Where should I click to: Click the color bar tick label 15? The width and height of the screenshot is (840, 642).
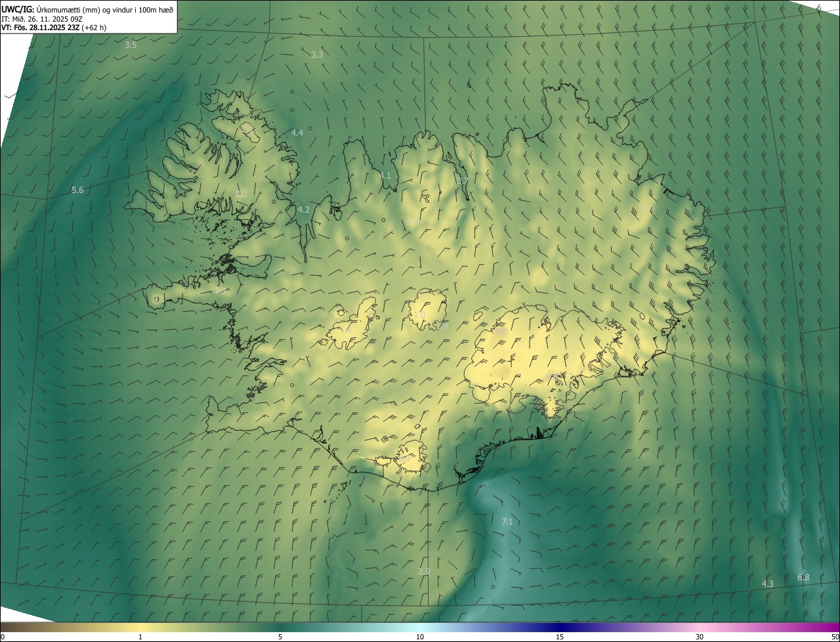560,637
